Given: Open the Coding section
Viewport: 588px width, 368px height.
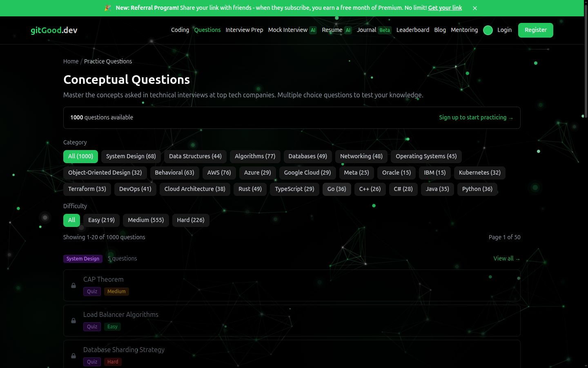Looking at the screenshot, I should click(x=180, y=30).
